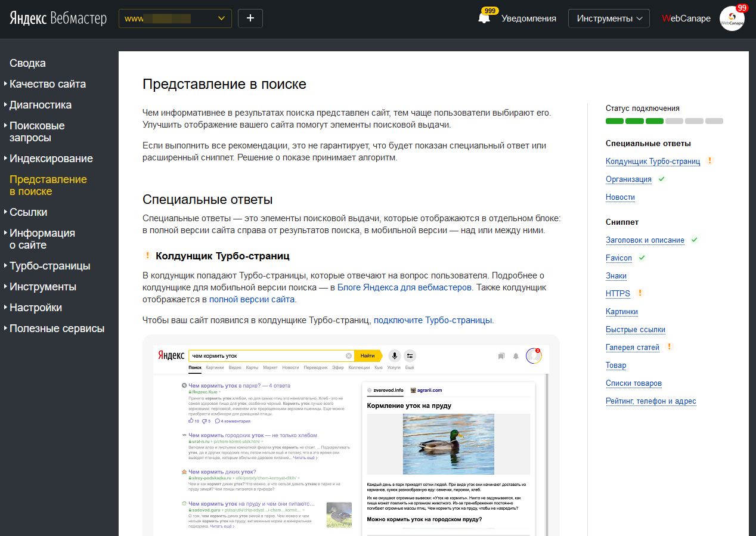
Task: Click the duck search example screenshot
Action: (351, 435)
